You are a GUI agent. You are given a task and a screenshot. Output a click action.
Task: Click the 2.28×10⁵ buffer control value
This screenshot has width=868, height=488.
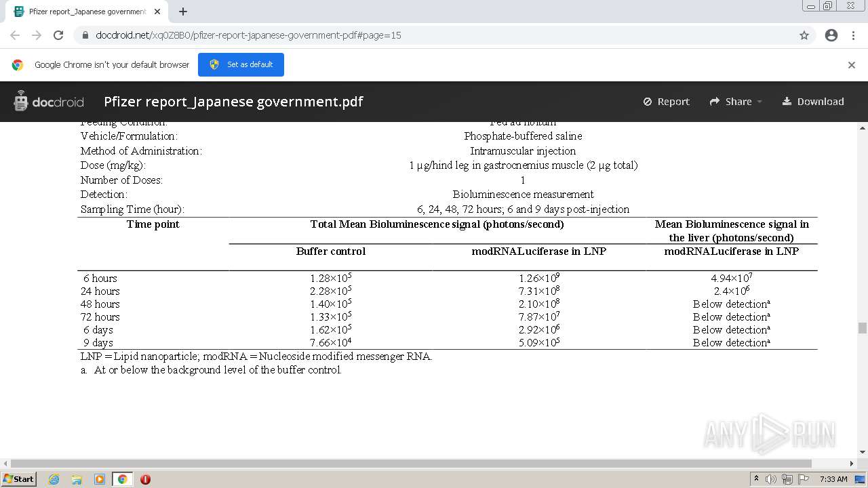tap(331, 291)
